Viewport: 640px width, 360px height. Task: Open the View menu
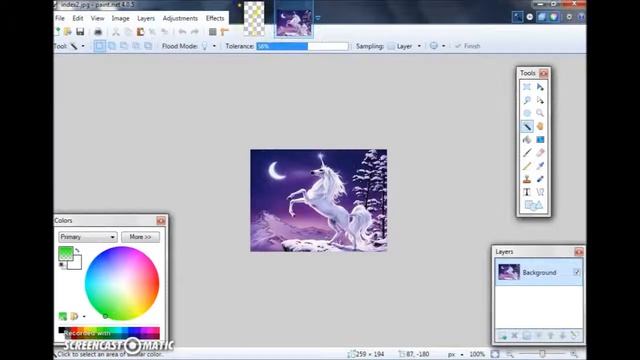pyautogui.click(x=97, y=18)
